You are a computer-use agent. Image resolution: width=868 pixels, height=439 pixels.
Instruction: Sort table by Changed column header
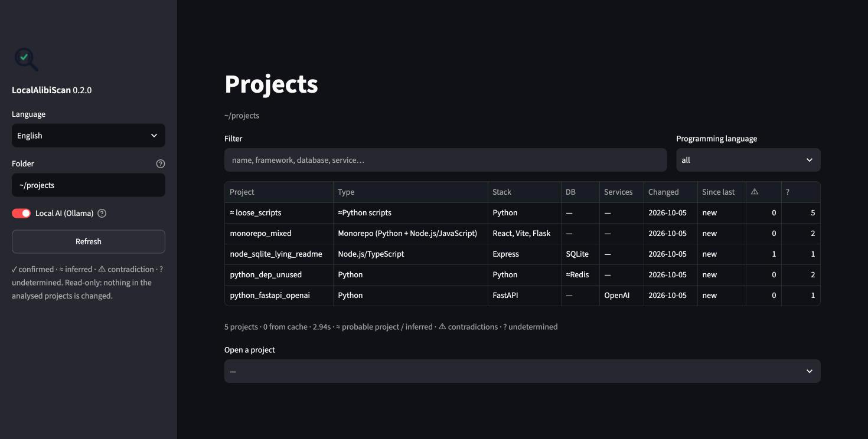click(x=670, y=192)
